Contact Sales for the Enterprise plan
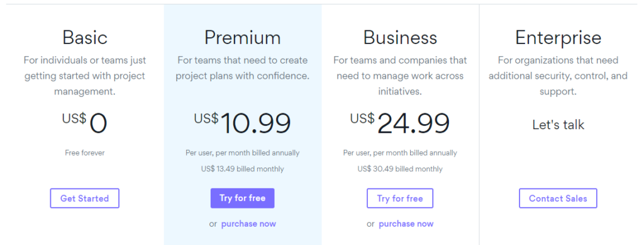Screen dimensions: 644x245 [x=558, y=198]
